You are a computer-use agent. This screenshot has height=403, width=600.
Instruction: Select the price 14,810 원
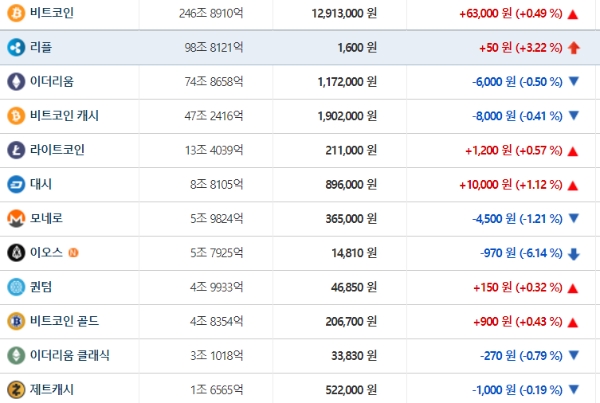[354, 253]
